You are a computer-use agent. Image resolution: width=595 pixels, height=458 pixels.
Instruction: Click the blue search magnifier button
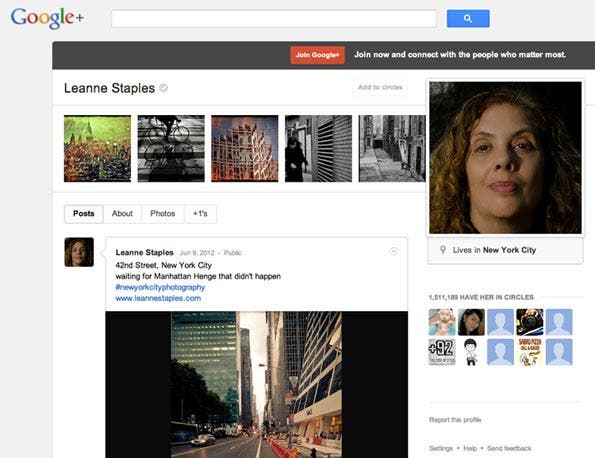pos(468,19)
